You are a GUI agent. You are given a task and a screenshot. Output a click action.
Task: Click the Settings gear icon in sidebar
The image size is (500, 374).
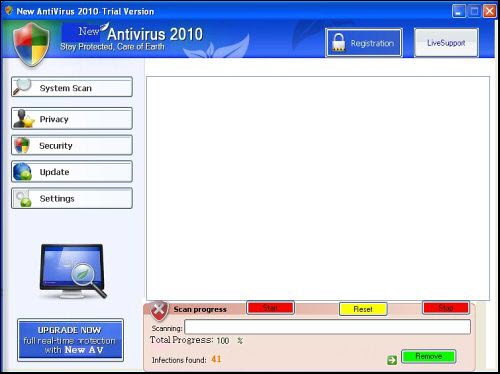[23, 199]
